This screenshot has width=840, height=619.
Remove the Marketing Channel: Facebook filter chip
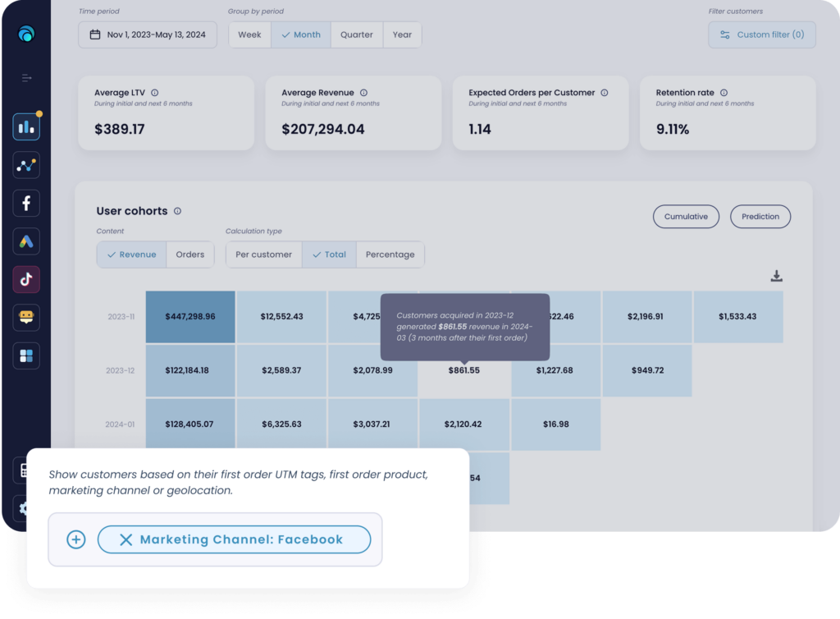[x=126, y=539]
